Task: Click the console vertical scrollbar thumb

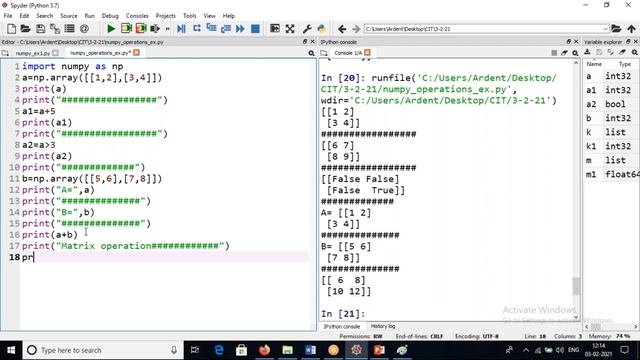Action: point(576,286)
